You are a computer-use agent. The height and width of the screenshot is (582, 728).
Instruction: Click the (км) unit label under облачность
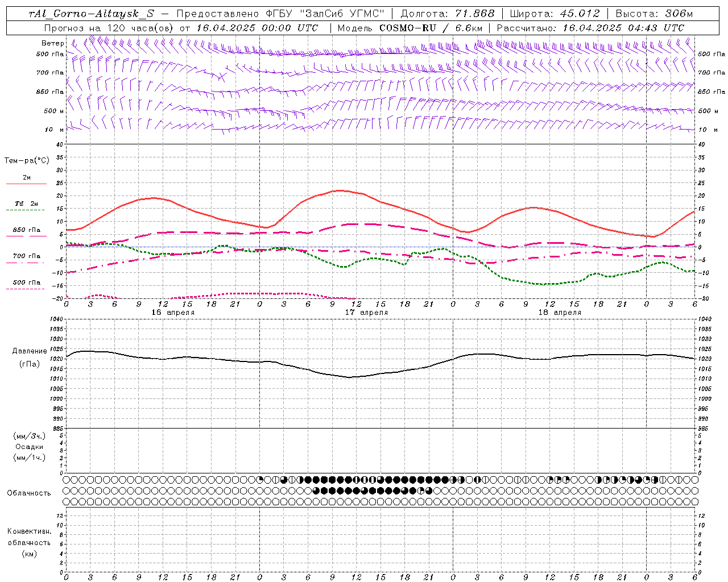point(29,554)
